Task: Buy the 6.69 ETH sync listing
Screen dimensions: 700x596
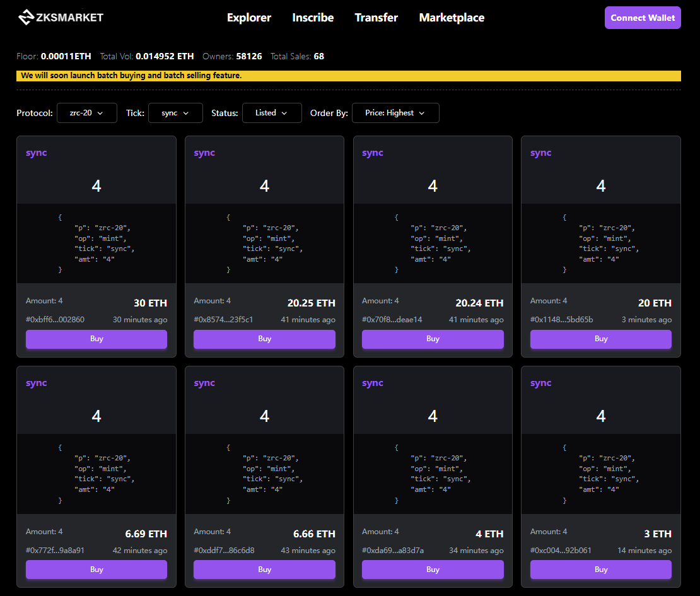Action: [x=96, y=570]
